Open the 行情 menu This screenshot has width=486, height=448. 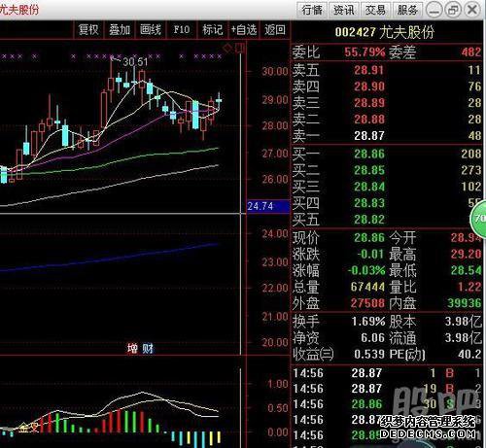[x=312, y=10]
